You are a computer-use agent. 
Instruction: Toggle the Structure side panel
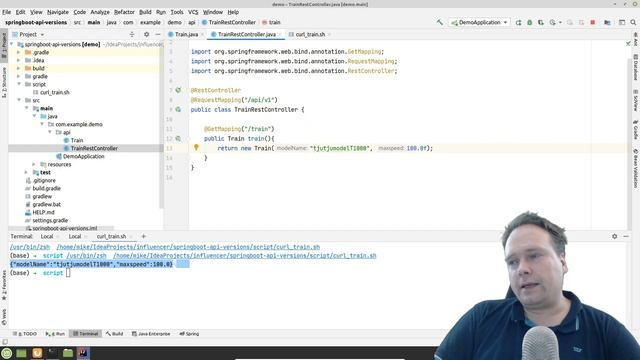click(4, 82)
